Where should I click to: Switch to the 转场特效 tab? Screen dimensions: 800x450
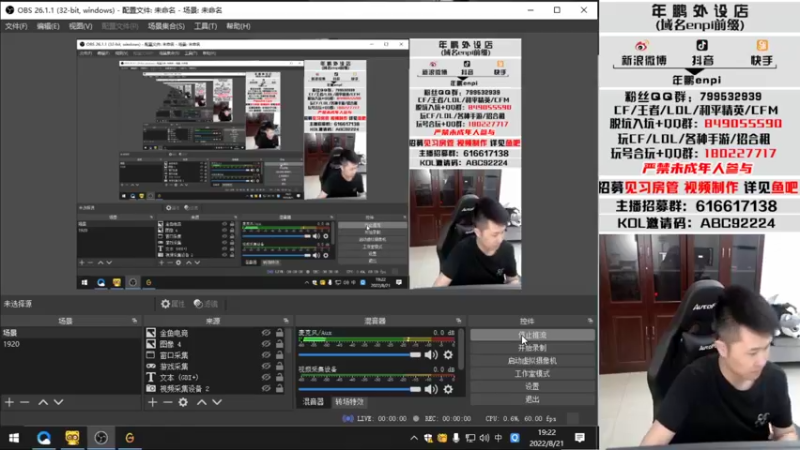point(349,402)
